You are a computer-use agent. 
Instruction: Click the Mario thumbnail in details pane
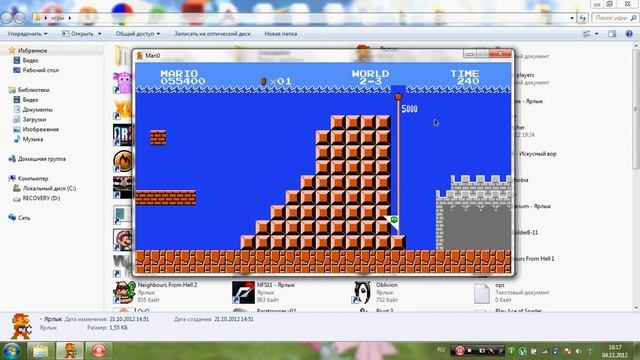click(x=20, y=326)
